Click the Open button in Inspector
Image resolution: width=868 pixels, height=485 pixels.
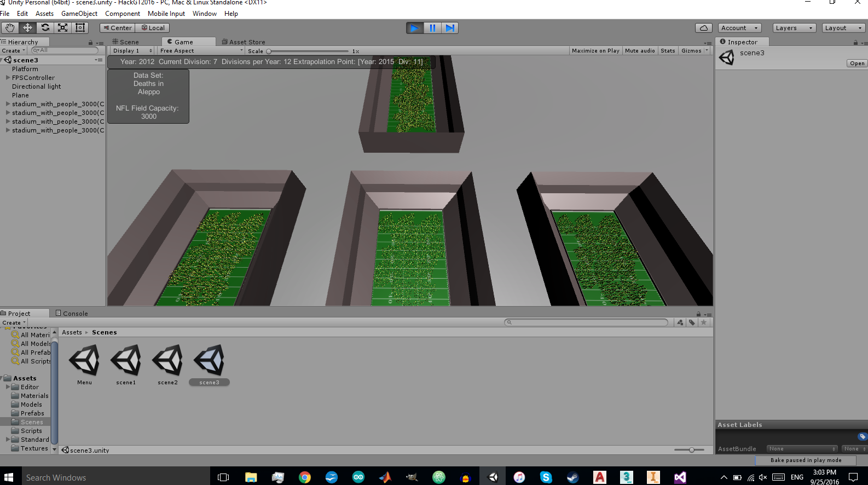pos(857,63)
